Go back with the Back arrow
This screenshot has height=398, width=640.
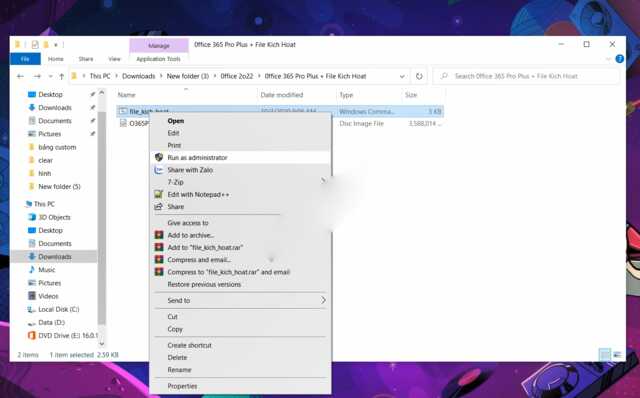coord(20,76)
